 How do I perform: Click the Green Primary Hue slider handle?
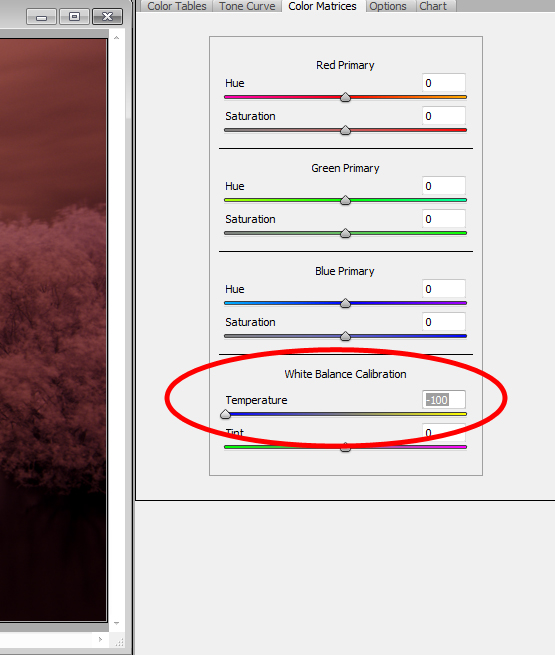coord(345,201)
